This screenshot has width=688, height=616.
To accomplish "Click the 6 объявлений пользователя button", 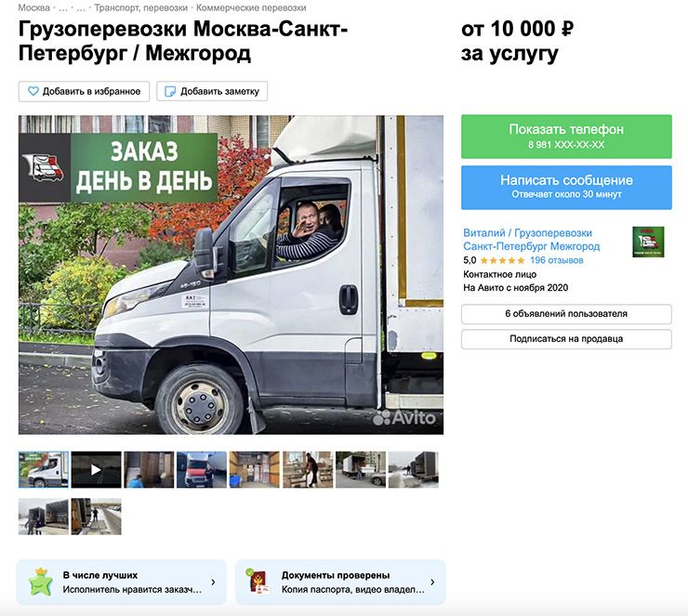I will (566, 314).
